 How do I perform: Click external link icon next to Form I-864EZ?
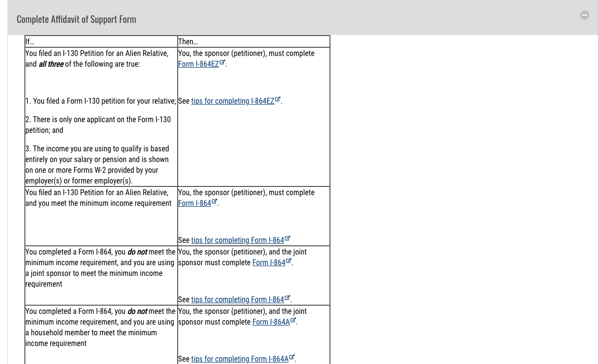tap(222, 62)
